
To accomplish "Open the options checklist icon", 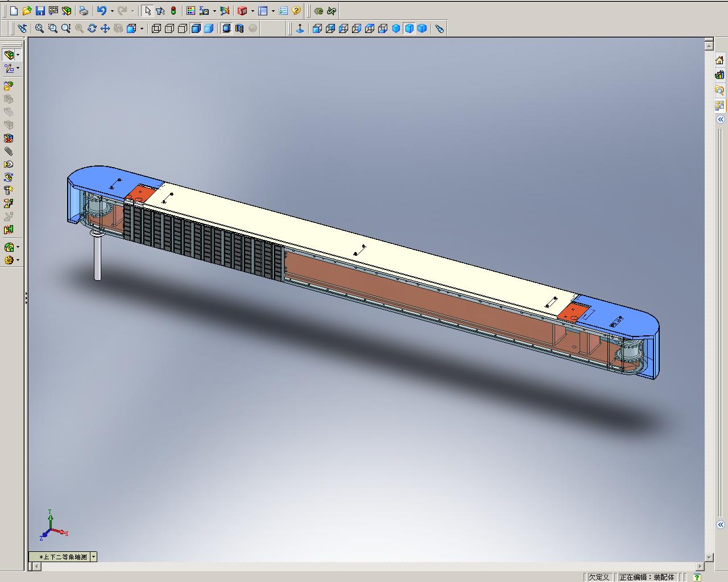I will pyautogui.click(x=283, y=11).
